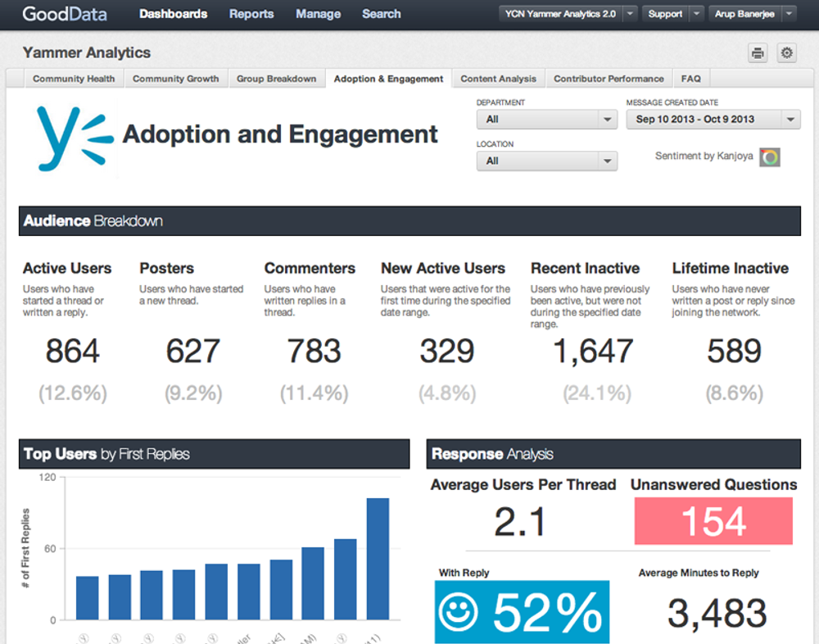Click the Yammer logo icon

point(75,138)
